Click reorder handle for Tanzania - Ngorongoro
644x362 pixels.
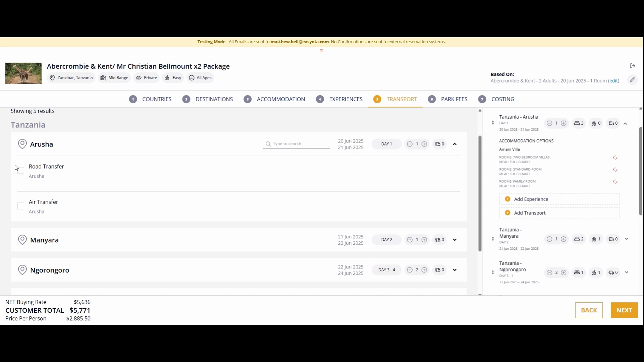[x=493, y=273]
